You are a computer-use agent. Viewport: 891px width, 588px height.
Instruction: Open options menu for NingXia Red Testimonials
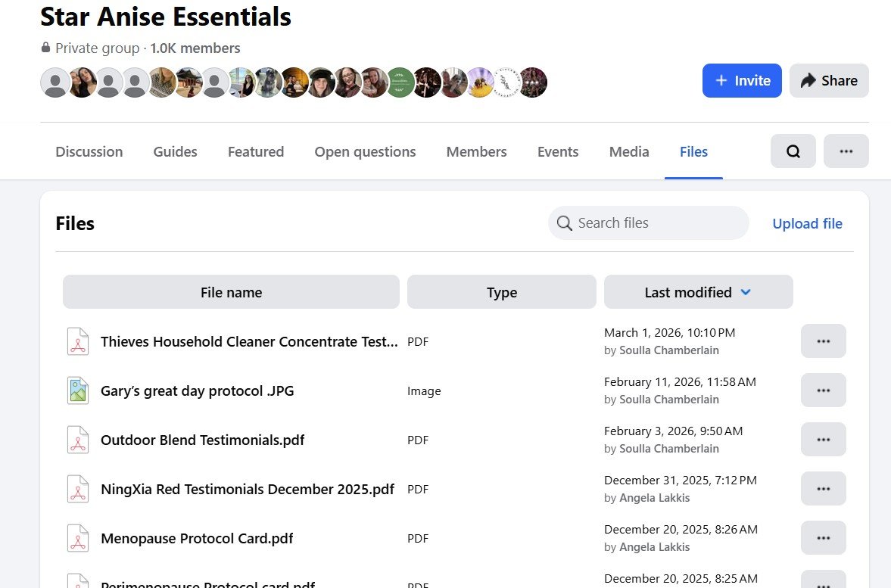point(823,489)
